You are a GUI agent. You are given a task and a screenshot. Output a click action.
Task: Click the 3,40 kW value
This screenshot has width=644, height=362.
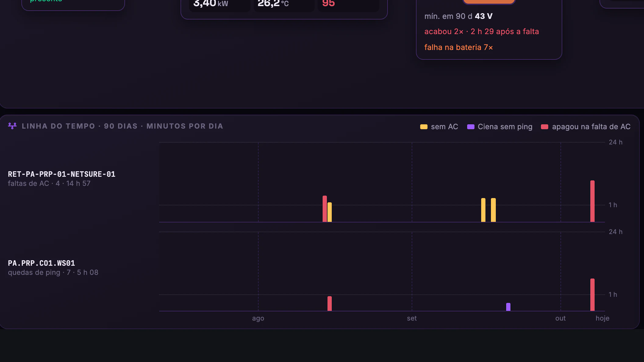[211, 3]
